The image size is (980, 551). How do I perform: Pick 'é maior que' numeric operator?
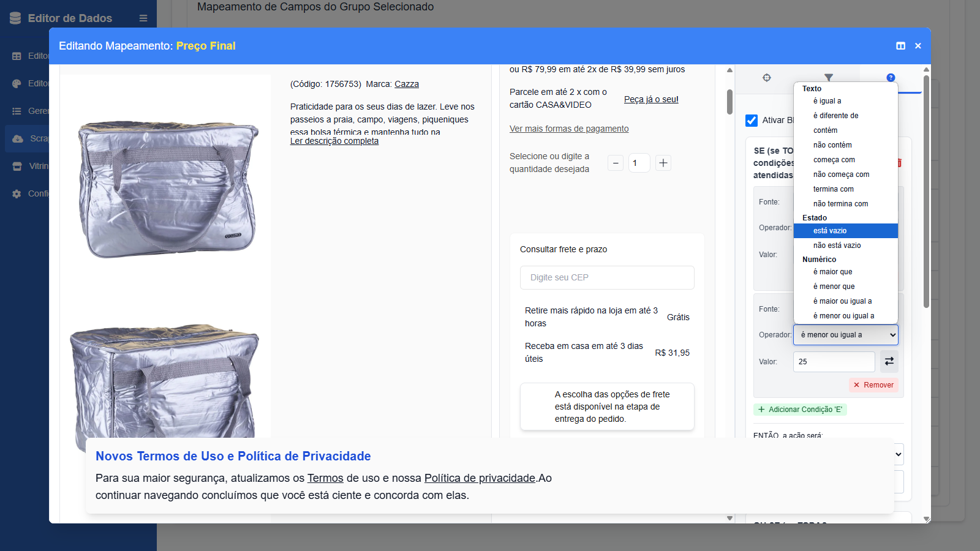tap(832, 272)
